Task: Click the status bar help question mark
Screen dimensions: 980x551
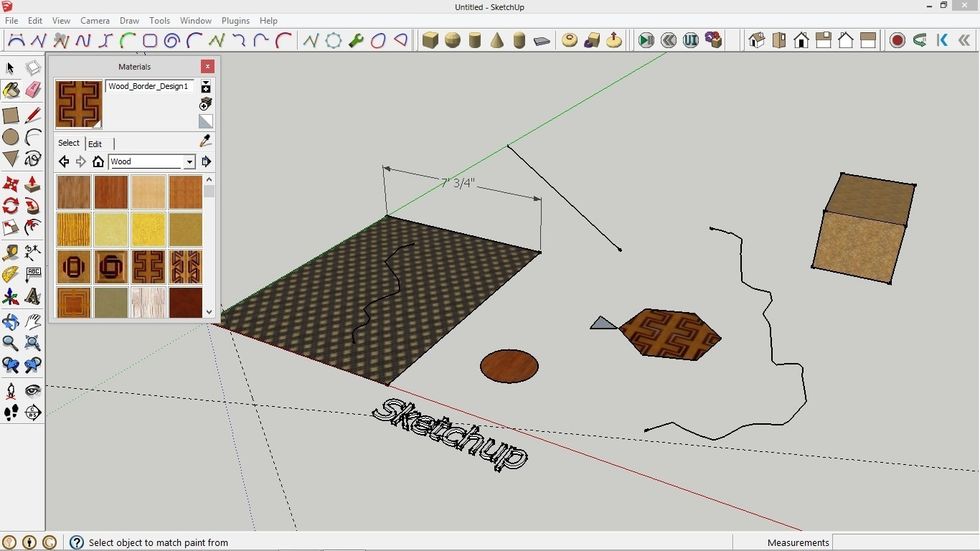Action: [76, 542]
